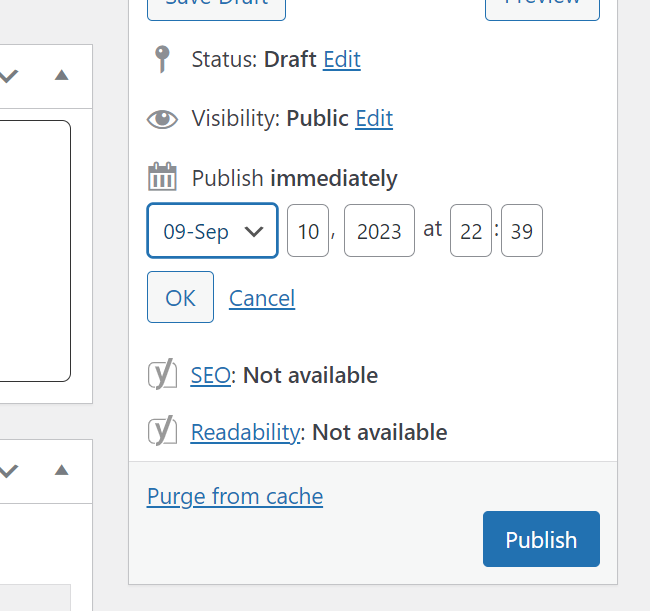
Task: Click the 'Not available' Readability score text
Action: 380,432
